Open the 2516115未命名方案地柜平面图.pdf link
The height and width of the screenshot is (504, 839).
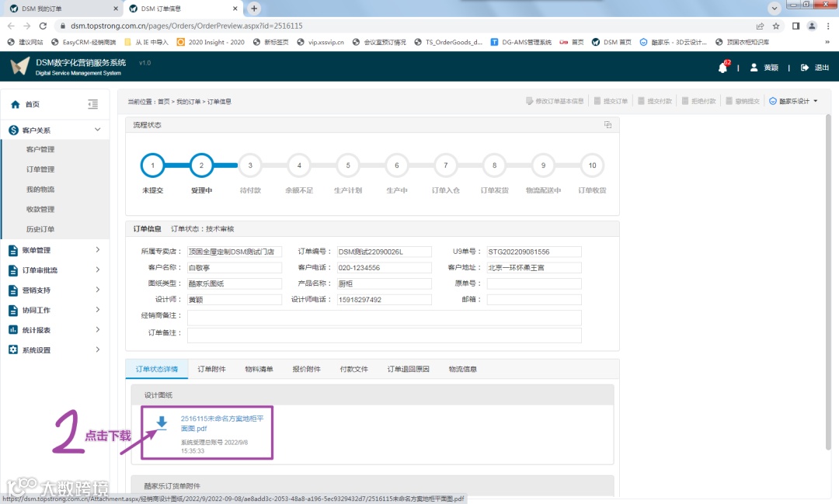pos(222,423)
